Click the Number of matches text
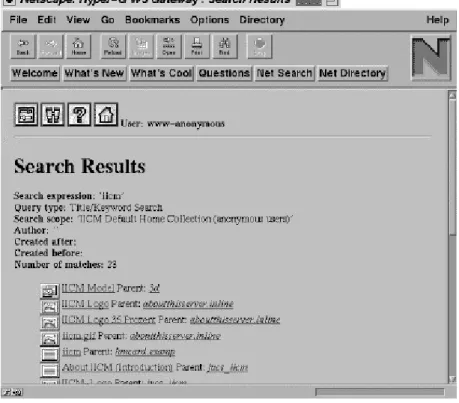This screenshot has height=403, width=459. 65,265
